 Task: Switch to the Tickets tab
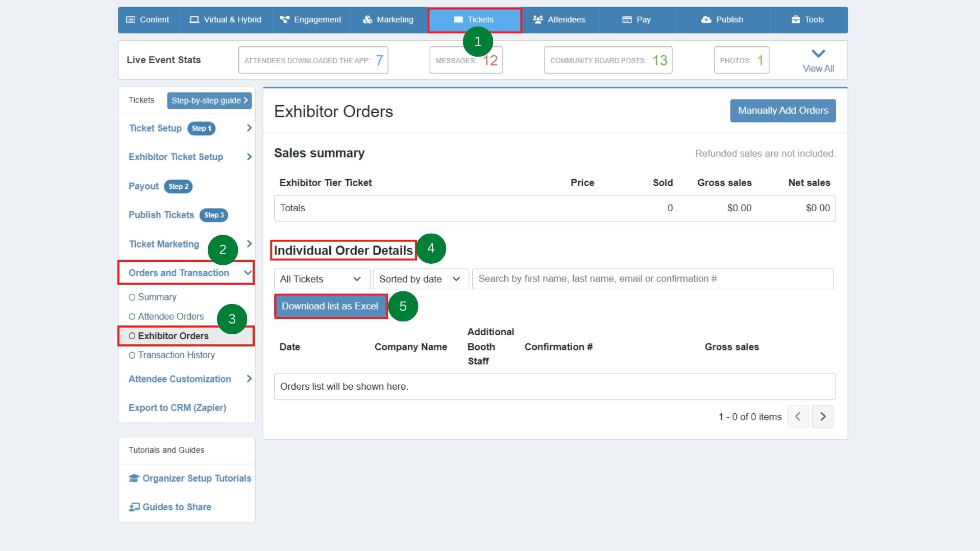click(x=474, y=20)
